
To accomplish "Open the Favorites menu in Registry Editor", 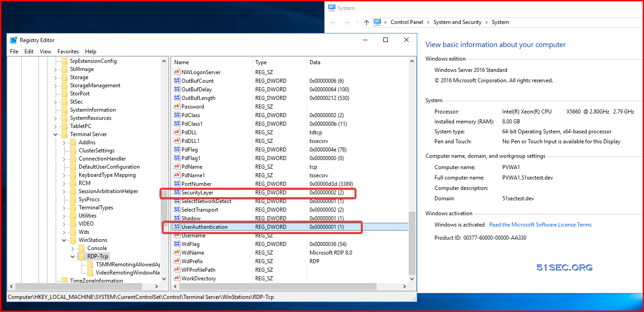I will tap(68, 52).
